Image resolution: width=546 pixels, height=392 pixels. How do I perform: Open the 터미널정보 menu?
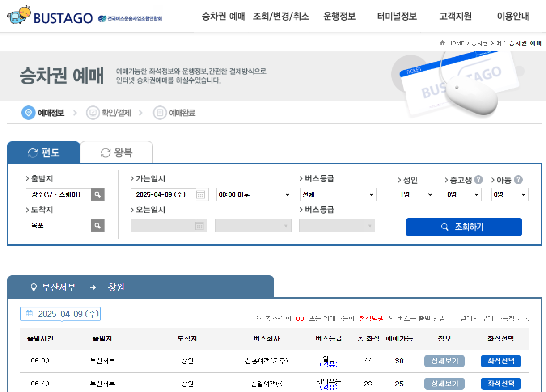click(x=397, y=17)
